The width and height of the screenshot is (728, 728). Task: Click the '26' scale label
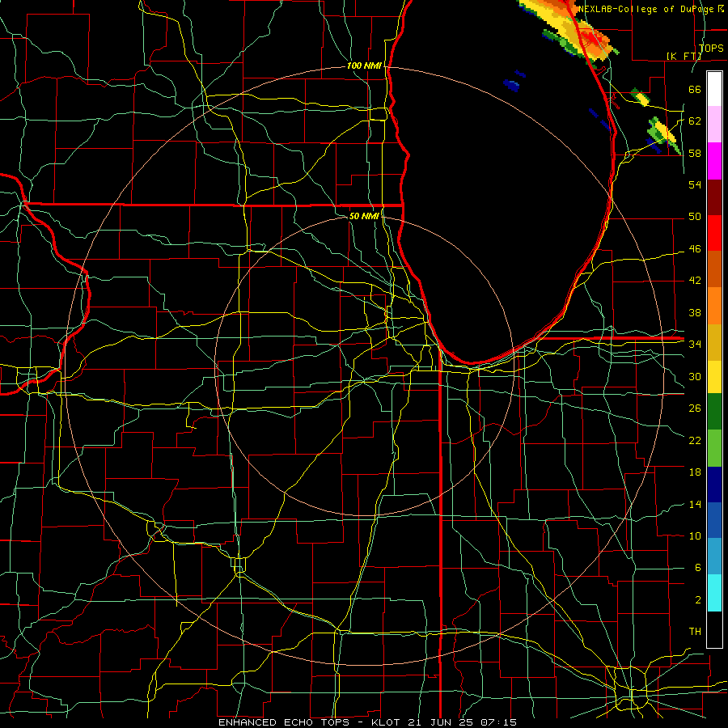pyautogui.click(x=695, y=408)
